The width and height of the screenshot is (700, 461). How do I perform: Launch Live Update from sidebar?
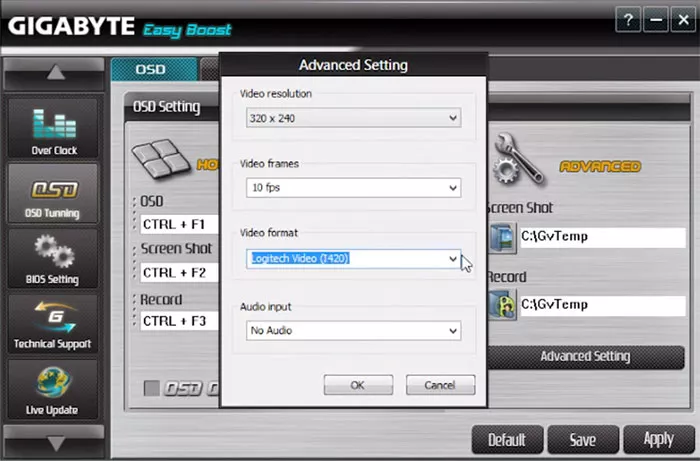pos(53,389)
